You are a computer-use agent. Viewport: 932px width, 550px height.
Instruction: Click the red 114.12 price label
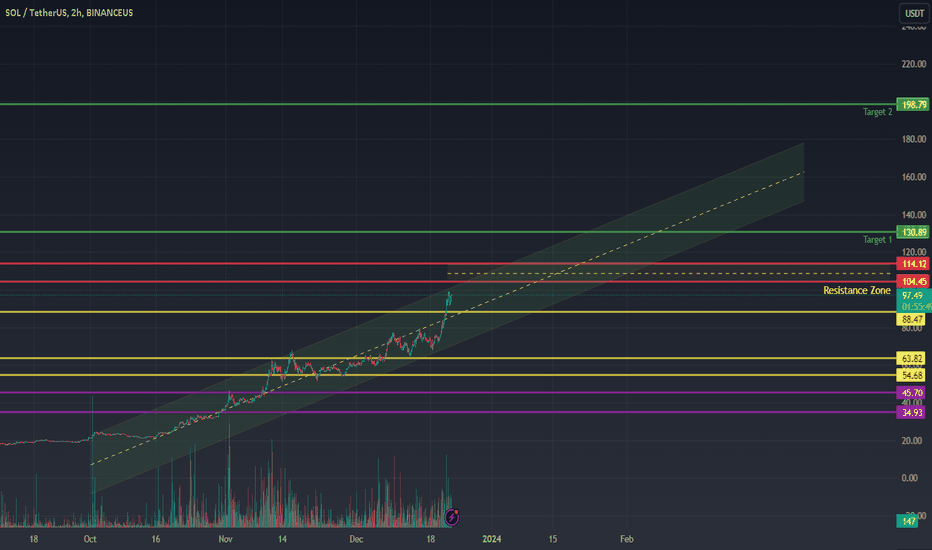[913, 263]
